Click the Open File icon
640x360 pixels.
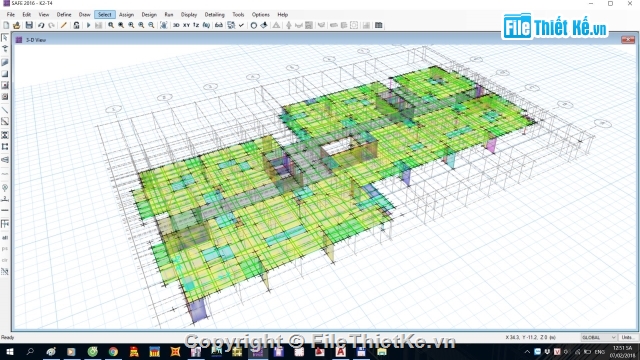[16, 25]
